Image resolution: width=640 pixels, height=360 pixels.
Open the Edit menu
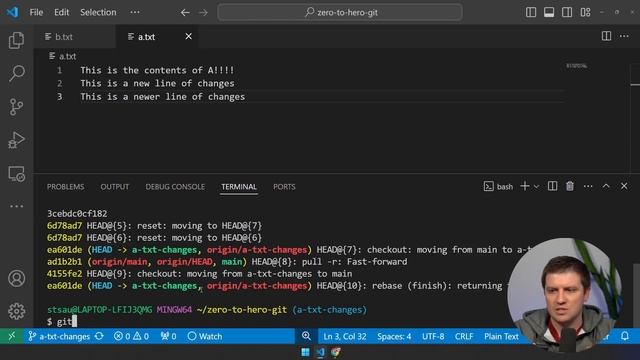click(x=62, y=12)
